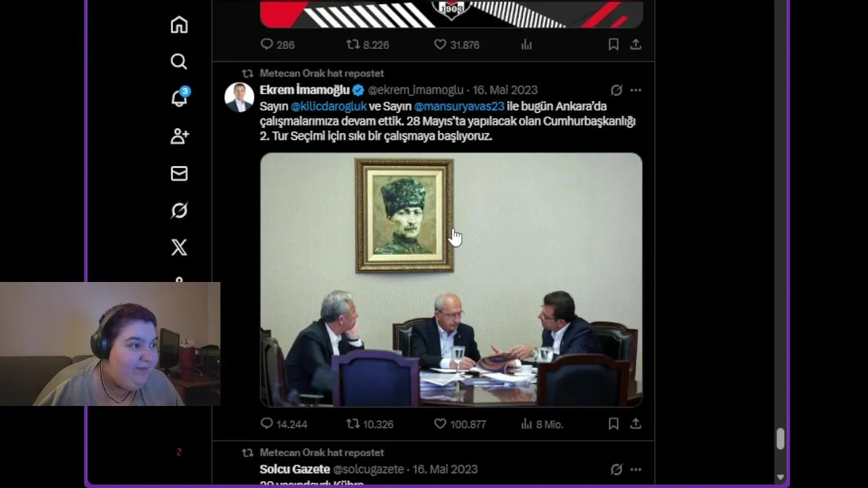View analytics showing 8 Mio. views

(541, 424)
